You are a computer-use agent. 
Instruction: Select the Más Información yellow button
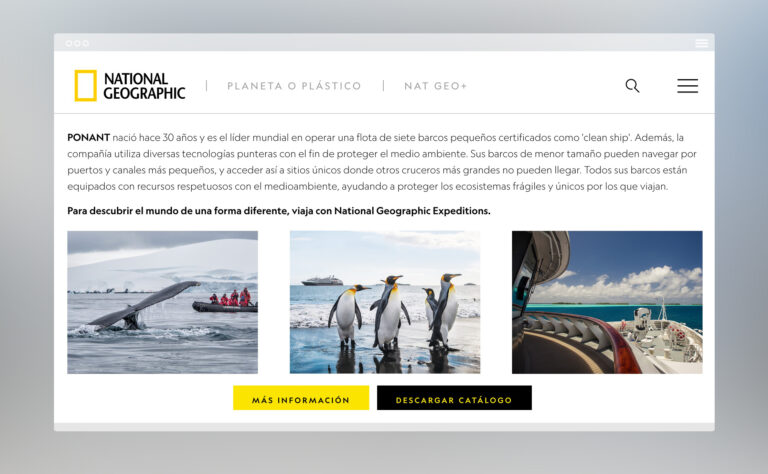301,398
